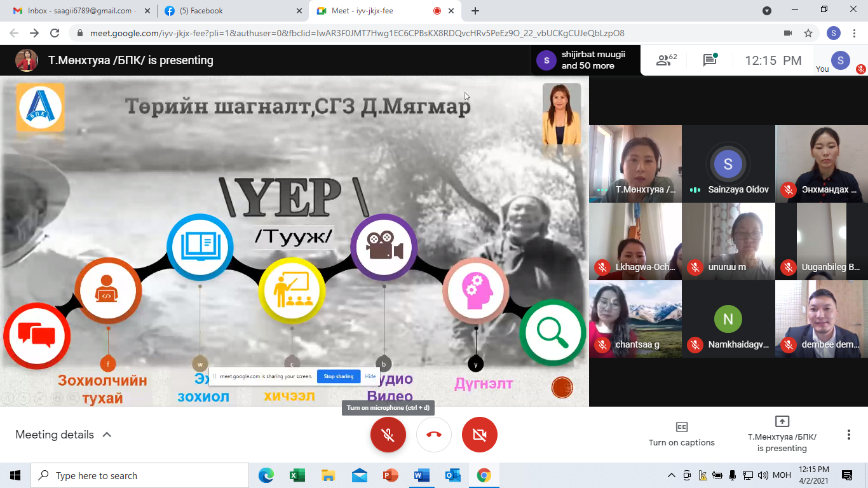
Task: Turn on camera with red video button
Action: pyautogui.click(x=480, y=435)
